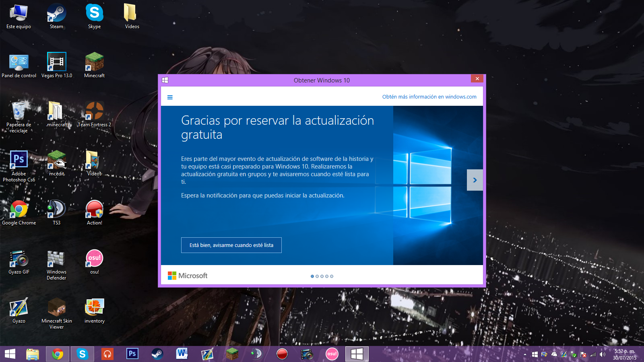This screenshot has width=644, height=362.
Task: Show hidden system tray icons
Action: [525, 354]
